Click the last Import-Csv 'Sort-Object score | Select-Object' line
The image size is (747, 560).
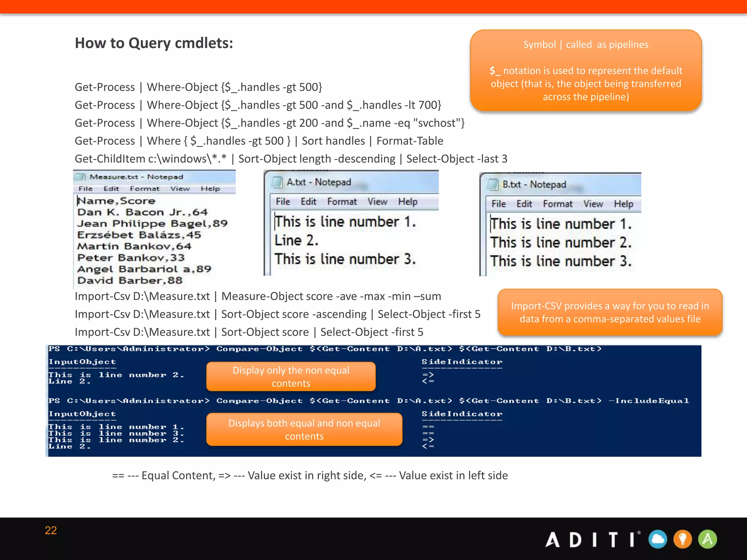click(x=249, y=332)
